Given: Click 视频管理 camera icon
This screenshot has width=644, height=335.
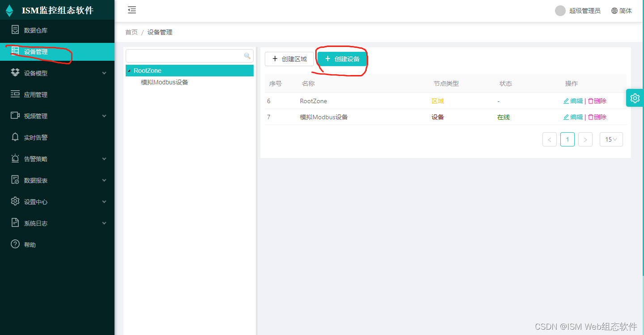Looking at the screenshot, I should [x=15, y=116].
